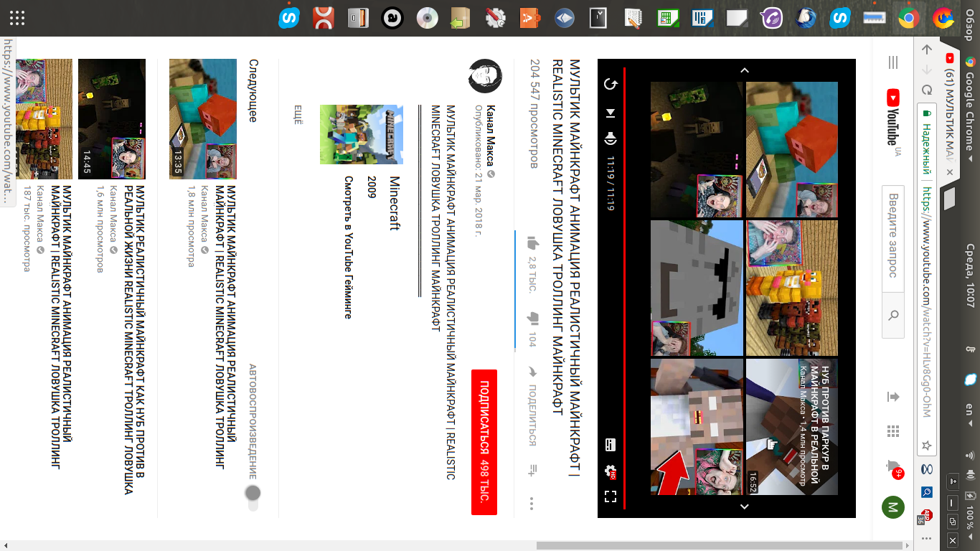Click the ПОДПИСАТЬСЯ subscribe button

(484, 442)
